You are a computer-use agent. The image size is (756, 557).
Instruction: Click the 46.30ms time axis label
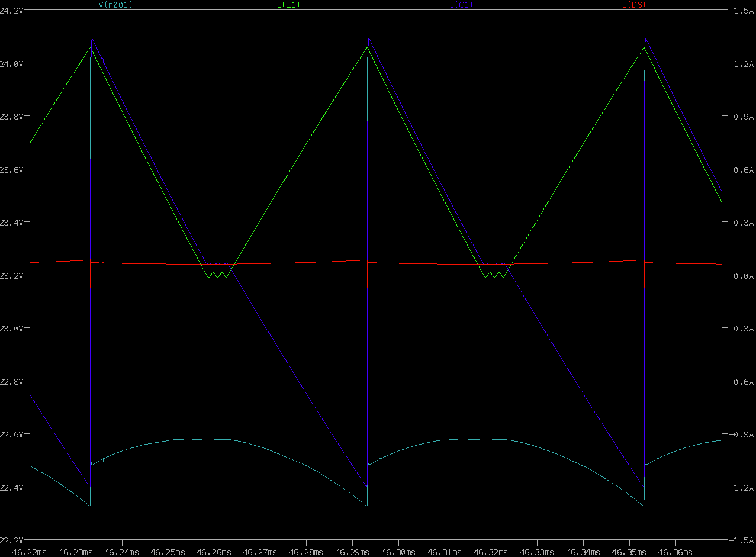pos(399,552)
